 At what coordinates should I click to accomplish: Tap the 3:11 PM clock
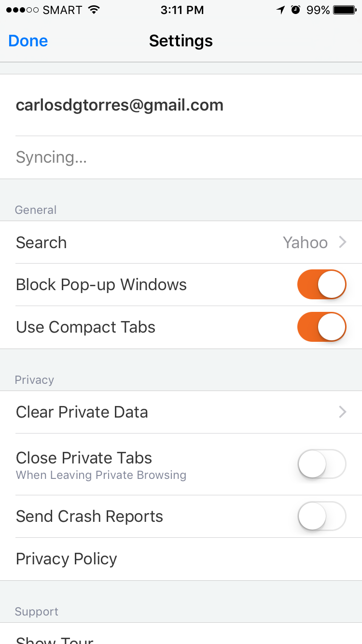(182, 10)
